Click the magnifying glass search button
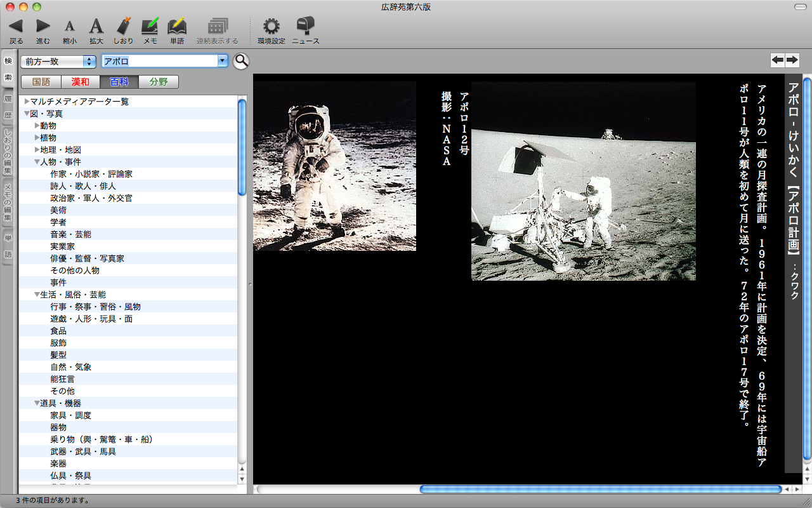812x508 pixels. click(241, 61)
